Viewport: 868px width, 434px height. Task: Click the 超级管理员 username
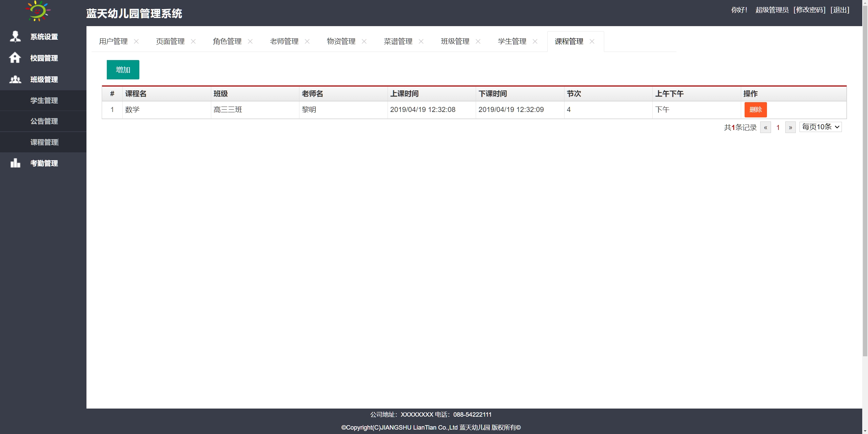[772, 10]
